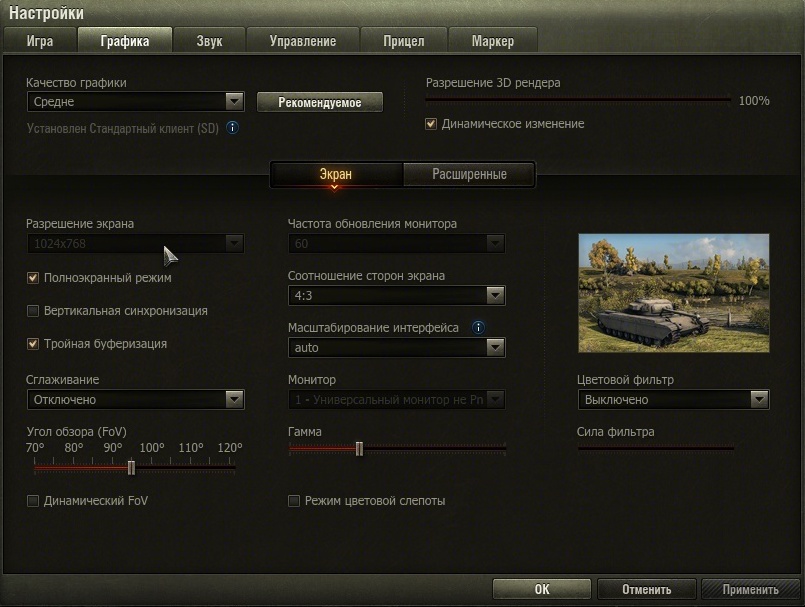Click info icon next to Стандартный клиент (SD)
Viewport: 805px width, 607px height.
233,128
